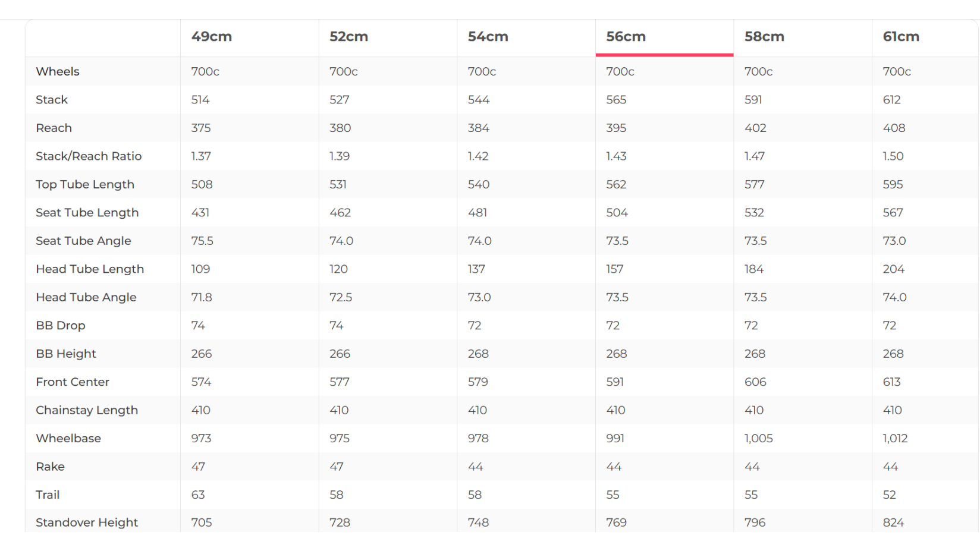Click the 56cm Stack value 565

point(617,100)
